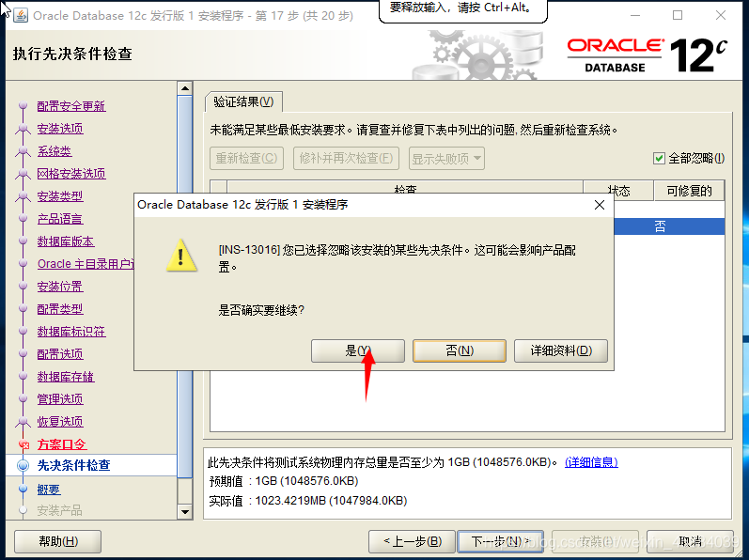Click step bullet beside 管理选项
Screen dimensions: 749x560
click(x=23, y=398)
